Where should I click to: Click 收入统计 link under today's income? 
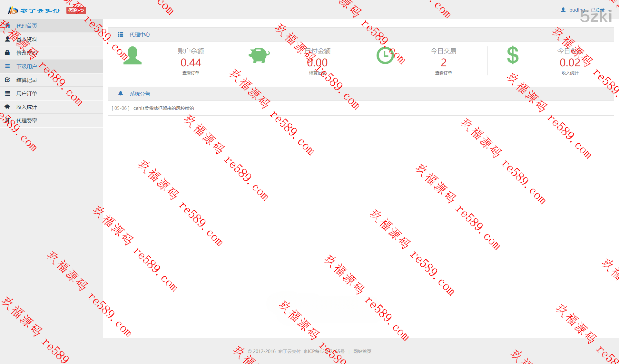(570, 73)
